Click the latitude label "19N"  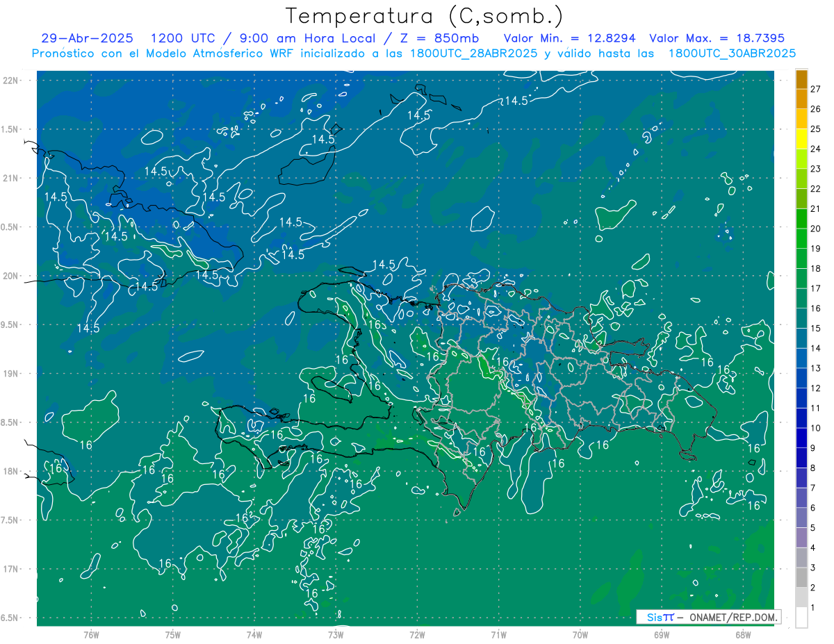click(12, 374)
